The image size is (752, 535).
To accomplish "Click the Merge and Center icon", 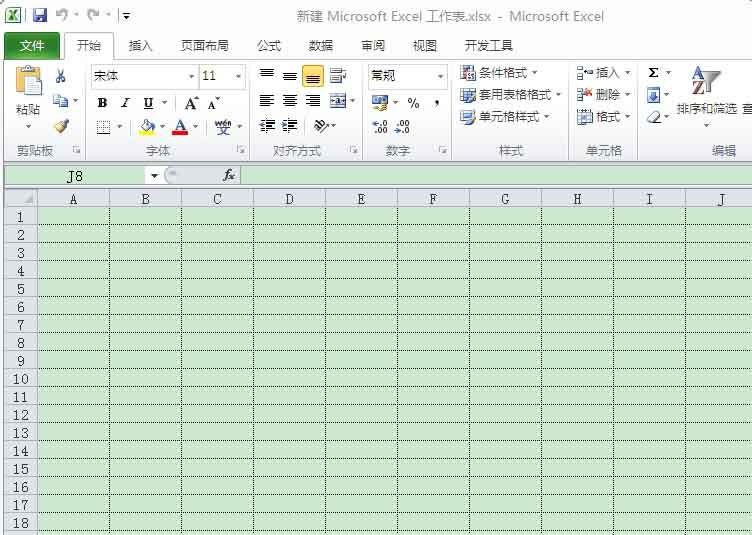I will [x=337, y=101].
